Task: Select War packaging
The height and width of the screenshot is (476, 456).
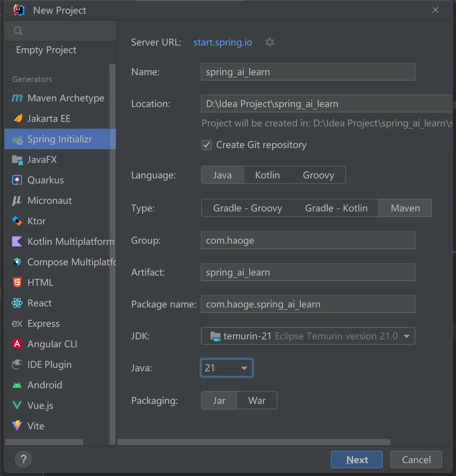Action: [x=257, y=400]
